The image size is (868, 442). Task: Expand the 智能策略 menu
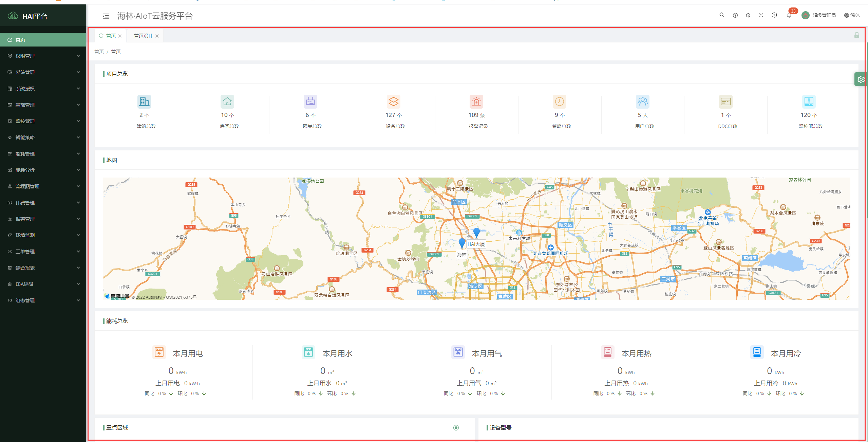click(x=43, y=137)
